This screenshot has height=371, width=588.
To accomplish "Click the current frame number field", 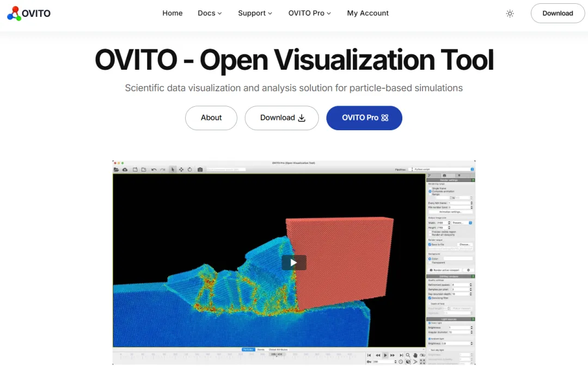I will tap(383, 362).
